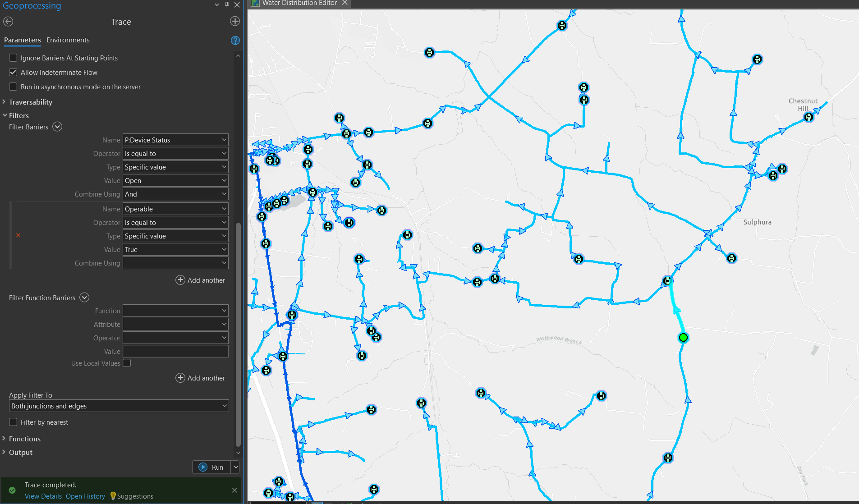Viewport: 859px width, 504px height.
Task: Check the Filter by nearest option
Action: (x=13, y=422)
